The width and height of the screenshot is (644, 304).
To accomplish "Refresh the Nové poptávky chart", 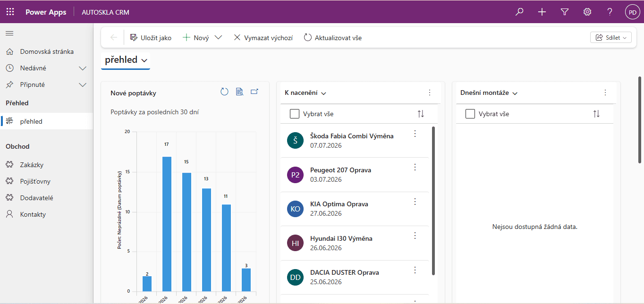I will 224,92.
